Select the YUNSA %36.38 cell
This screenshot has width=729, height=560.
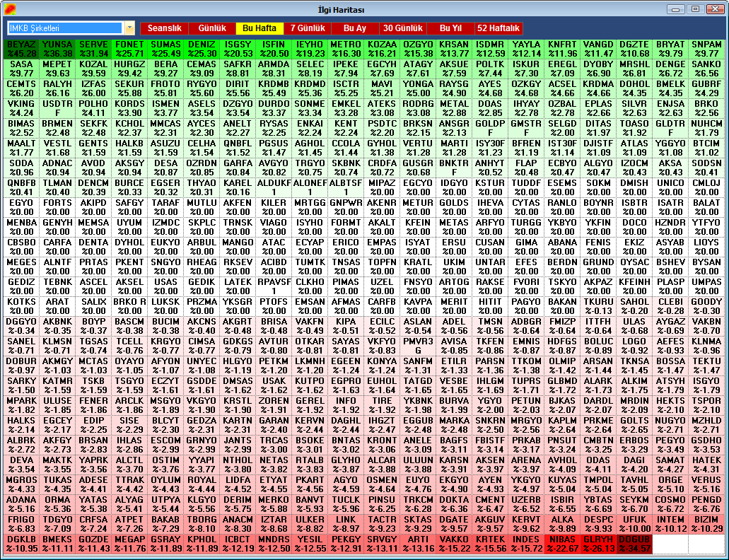[58, 49]
